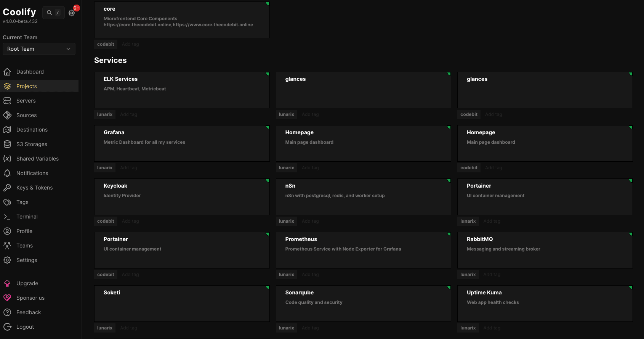Click the Upgrade arrow icon
Image resolution: width=644 pixels, height=339 pixels.
(7, 283)
